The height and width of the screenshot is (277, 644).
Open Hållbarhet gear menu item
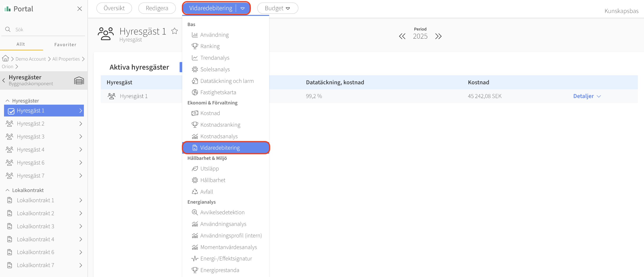226,180
